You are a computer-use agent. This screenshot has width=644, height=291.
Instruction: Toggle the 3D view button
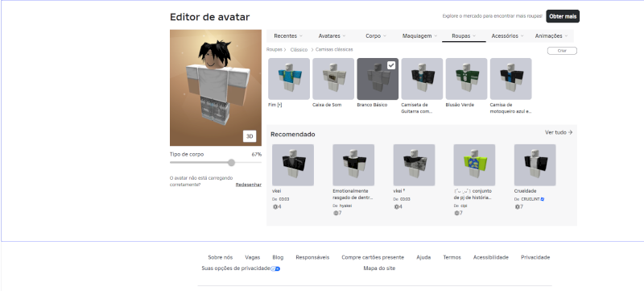250,136
